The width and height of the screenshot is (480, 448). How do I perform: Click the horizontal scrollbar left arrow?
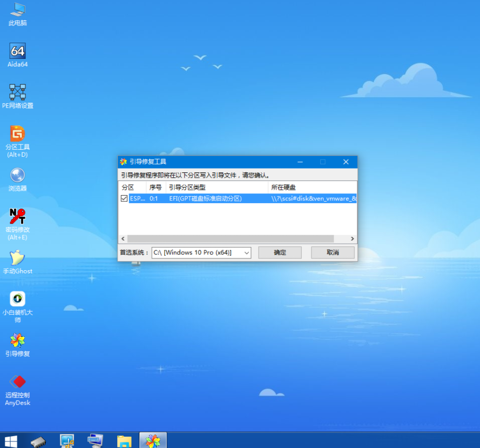tap(123, 238)
